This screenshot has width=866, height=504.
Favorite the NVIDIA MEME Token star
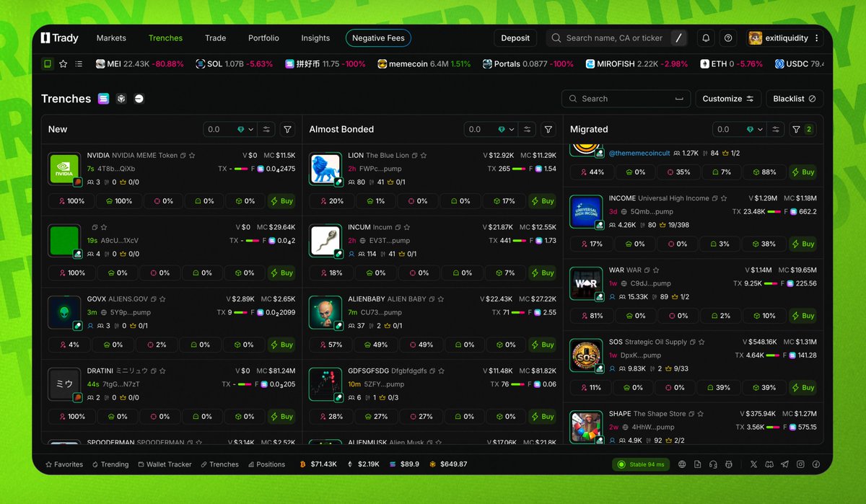[192, 155]
